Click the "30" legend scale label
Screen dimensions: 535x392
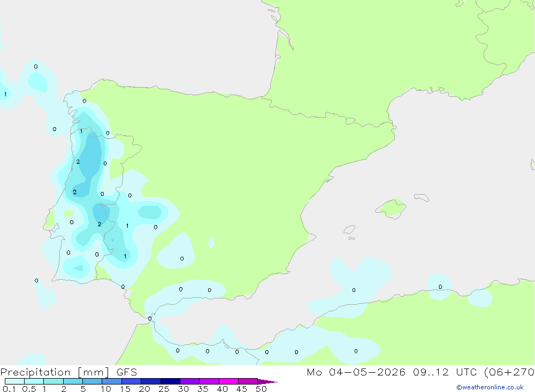pos(184,389)
